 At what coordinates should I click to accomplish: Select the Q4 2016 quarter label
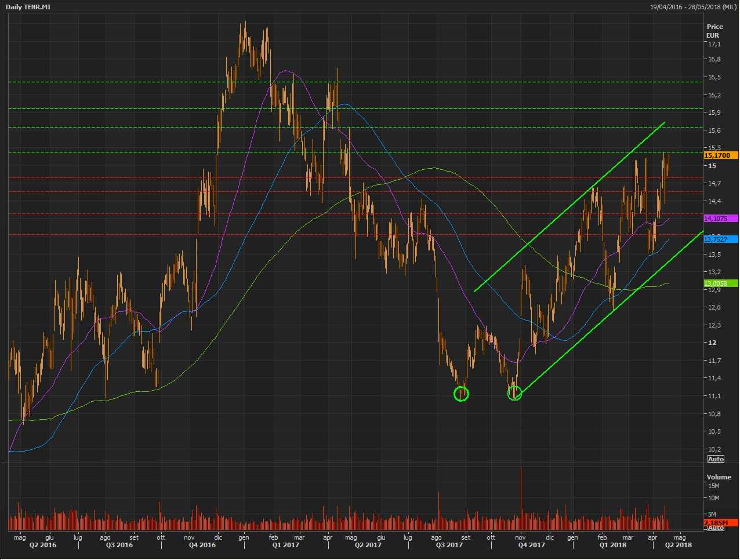click(x=202, y=545)
